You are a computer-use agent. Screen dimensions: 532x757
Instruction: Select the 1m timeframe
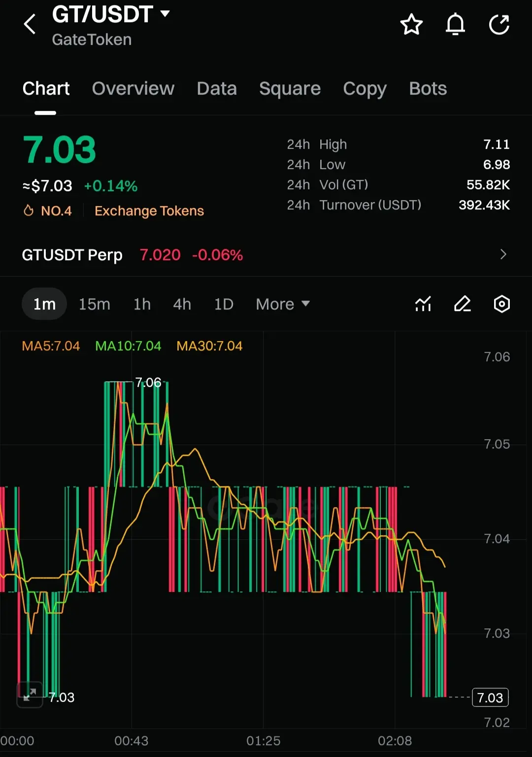point(44,304)
